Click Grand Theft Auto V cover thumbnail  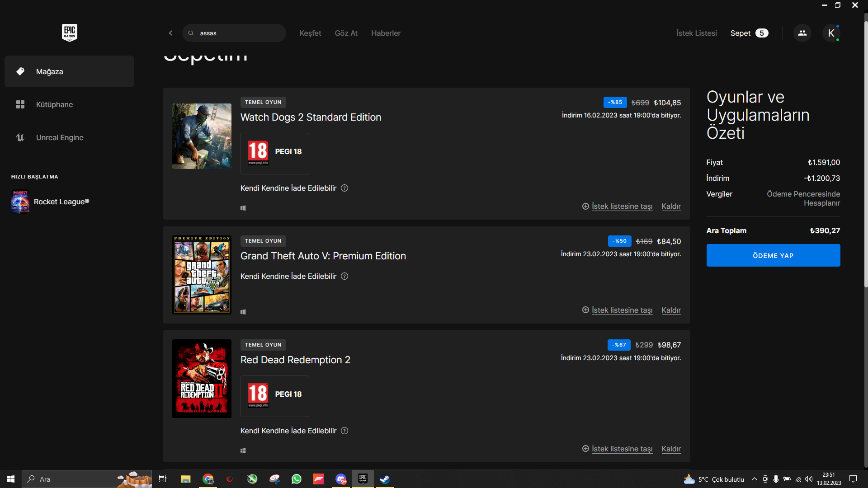(x=202, y=275)
